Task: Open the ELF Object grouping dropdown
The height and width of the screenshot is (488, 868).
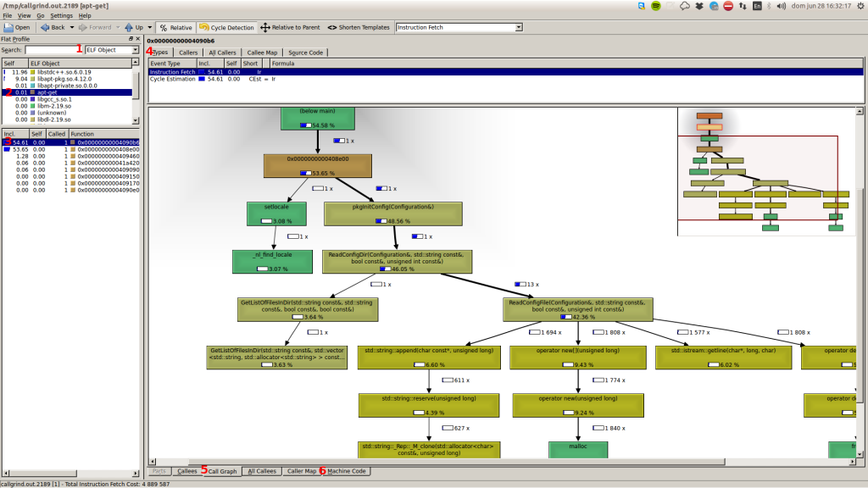Action: (112, 50)
